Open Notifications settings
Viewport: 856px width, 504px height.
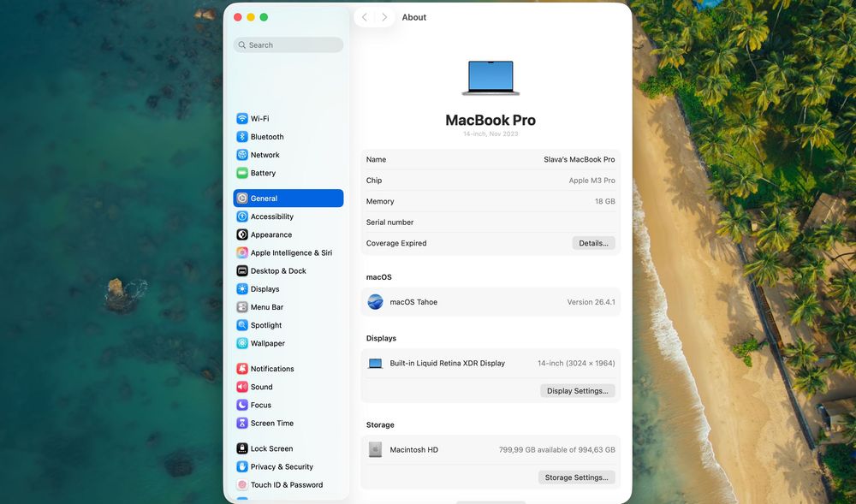click(x=288, y=369)
